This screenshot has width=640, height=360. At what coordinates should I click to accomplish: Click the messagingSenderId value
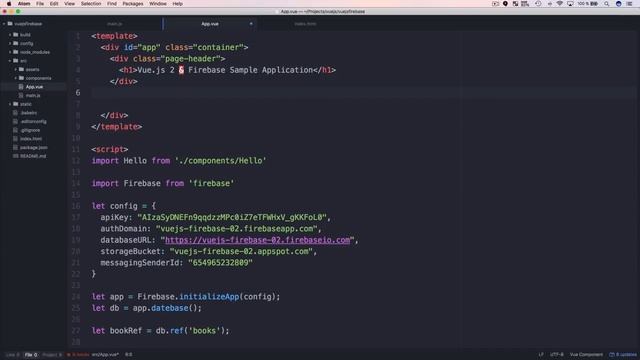[220, 263]
